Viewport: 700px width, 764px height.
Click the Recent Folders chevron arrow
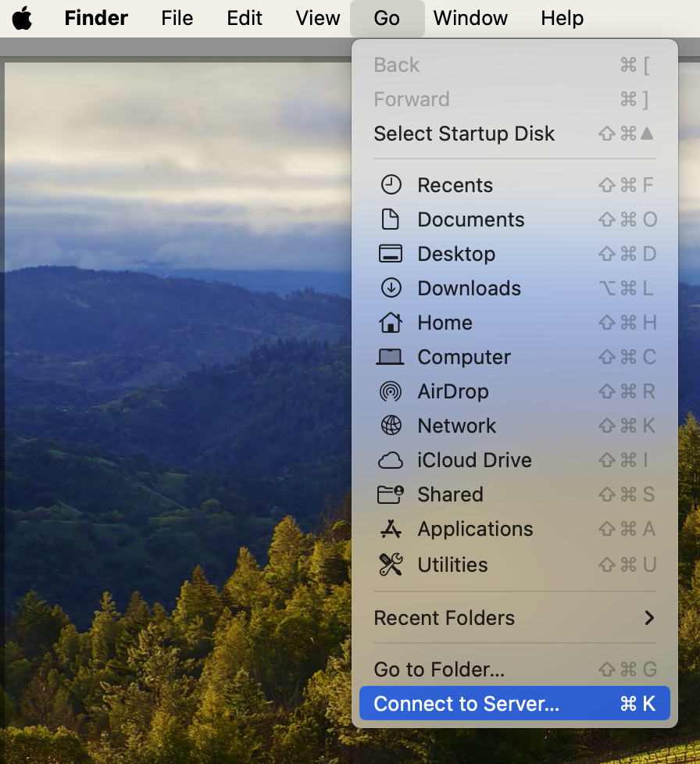pyautogui.click(x=648, y=618)
